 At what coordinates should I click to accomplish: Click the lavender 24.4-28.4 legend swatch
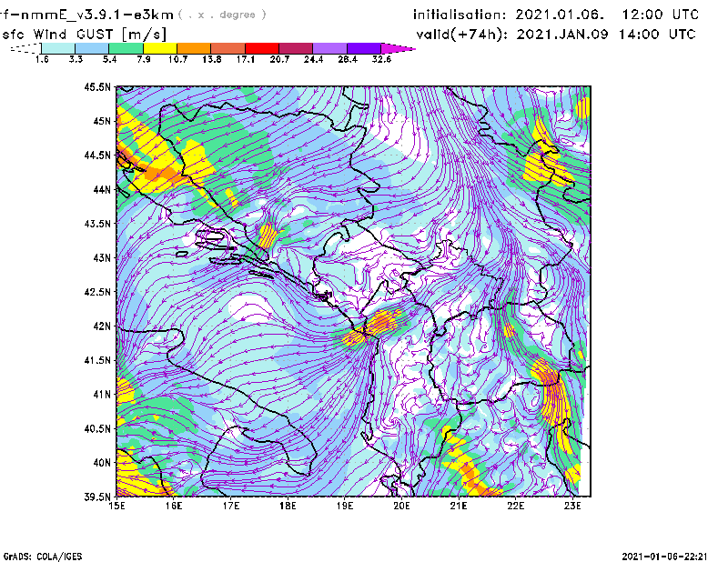click(x=330, y=48)
